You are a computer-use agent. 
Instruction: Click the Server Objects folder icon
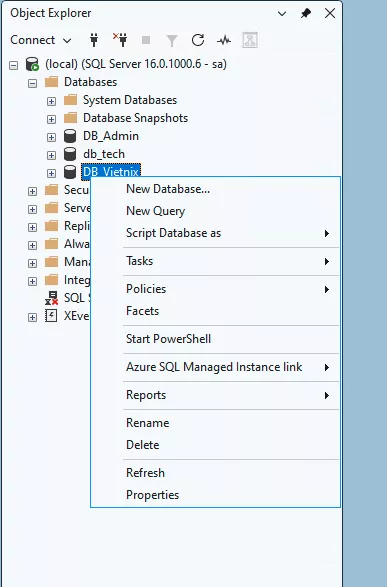pos(52,208)
